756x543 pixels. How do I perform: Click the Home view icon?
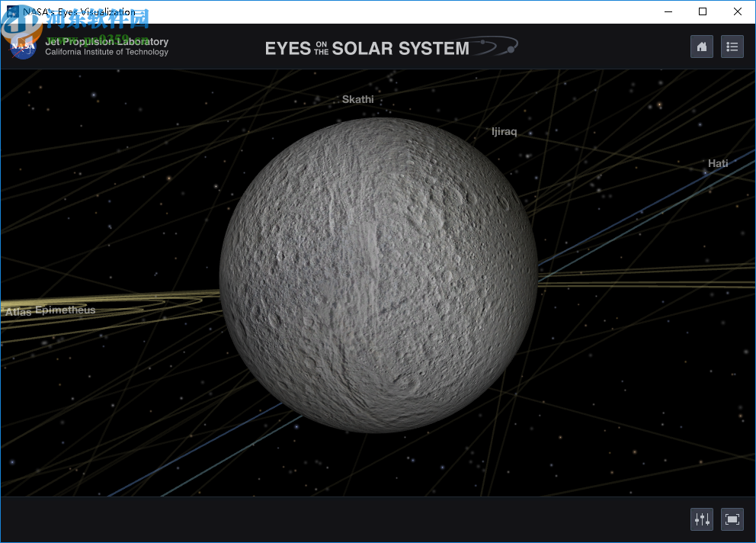tap(701, 47)
